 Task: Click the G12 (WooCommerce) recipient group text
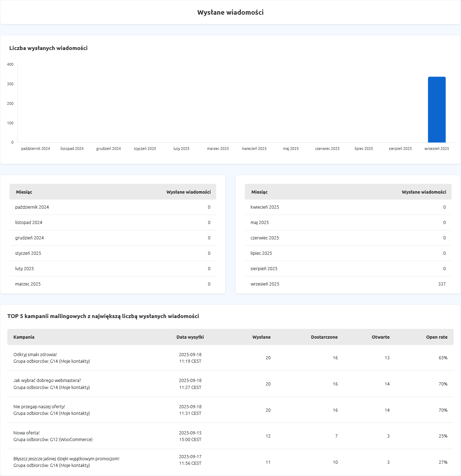point(71,440)
